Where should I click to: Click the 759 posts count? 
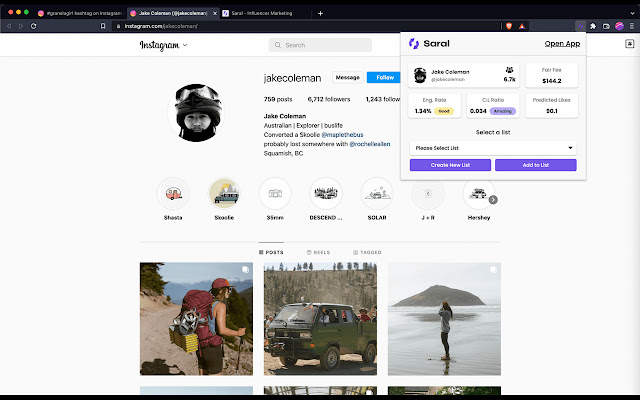(278, 99)
